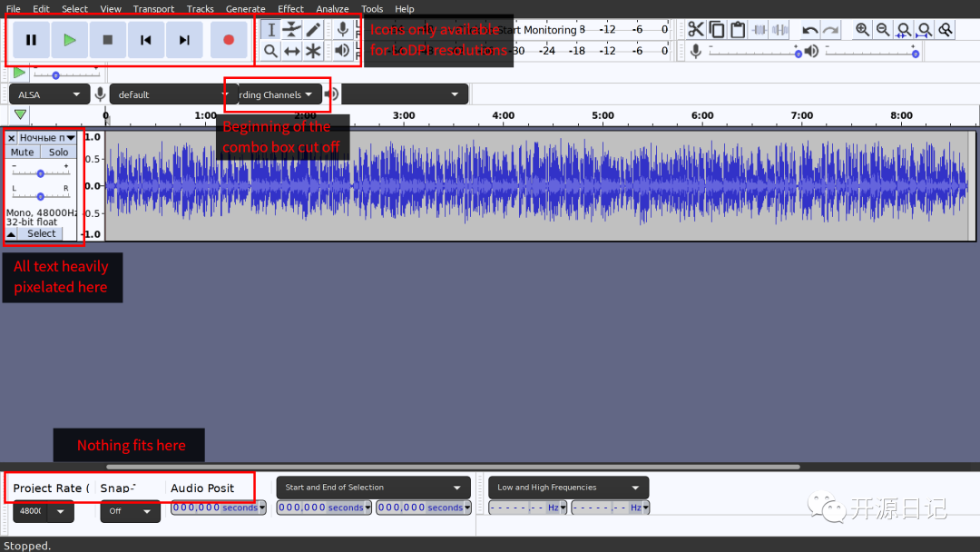Click the Silence audio selection icon
Screen dimensions: 980x552
779,29
